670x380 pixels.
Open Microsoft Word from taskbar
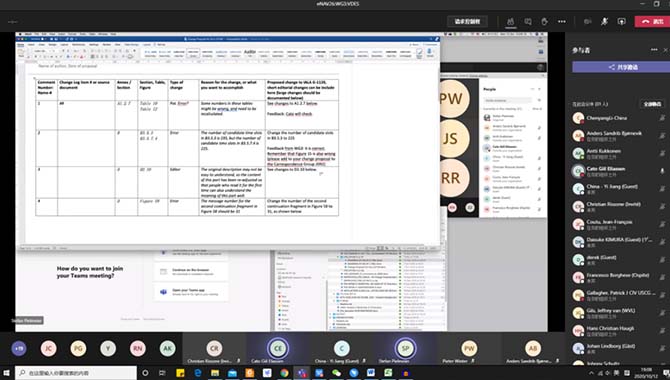[x=371, y=373]
